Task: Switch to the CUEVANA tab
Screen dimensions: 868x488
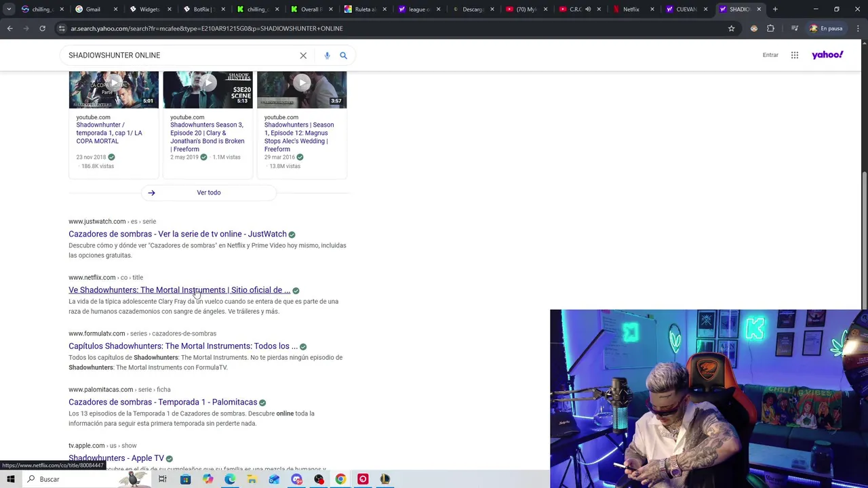Action: pyautogui.click(x=686, y=9)
